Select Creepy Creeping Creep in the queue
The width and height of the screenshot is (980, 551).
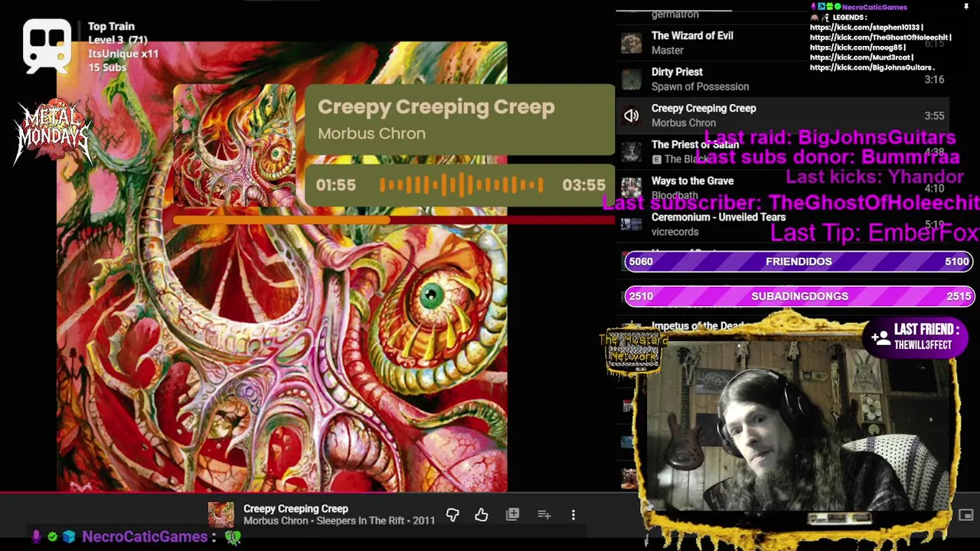tap(784, 116)
